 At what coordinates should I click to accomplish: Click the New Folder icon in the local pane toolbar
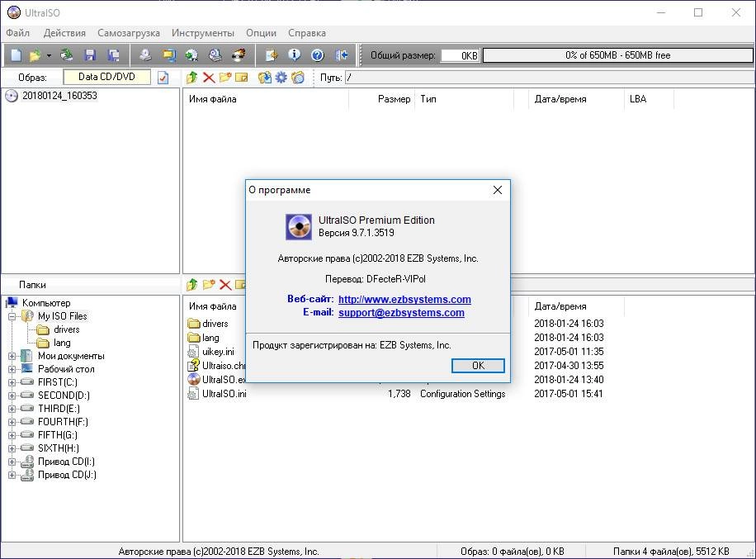point(209,285)
